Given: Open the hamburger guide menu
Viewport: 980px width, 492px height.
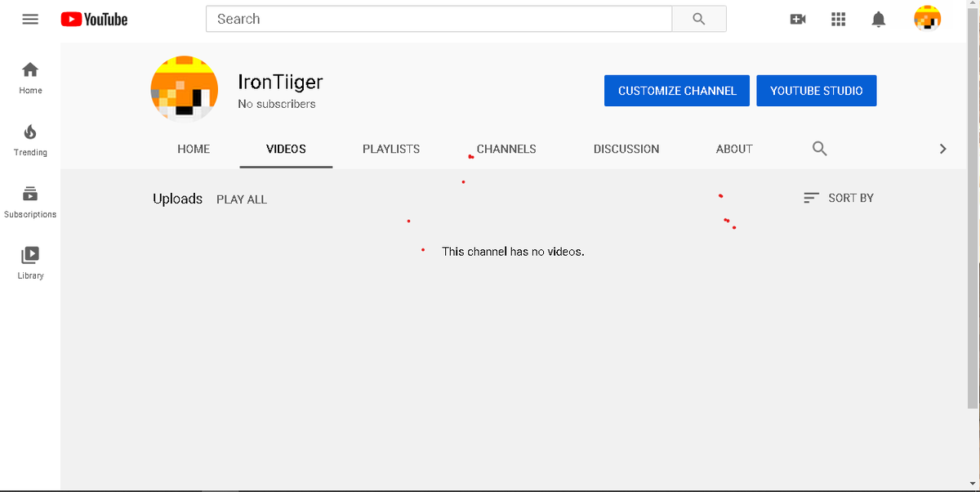Looking at the screenshot, I should click(x=30, y=19).
